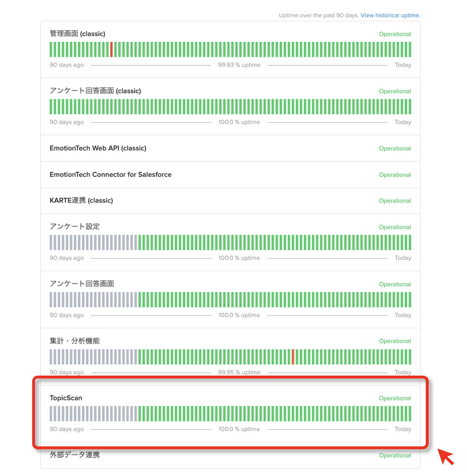Click Operational status of Salesforce Connector
Screen dimensions: 467x476
point(395,175)
